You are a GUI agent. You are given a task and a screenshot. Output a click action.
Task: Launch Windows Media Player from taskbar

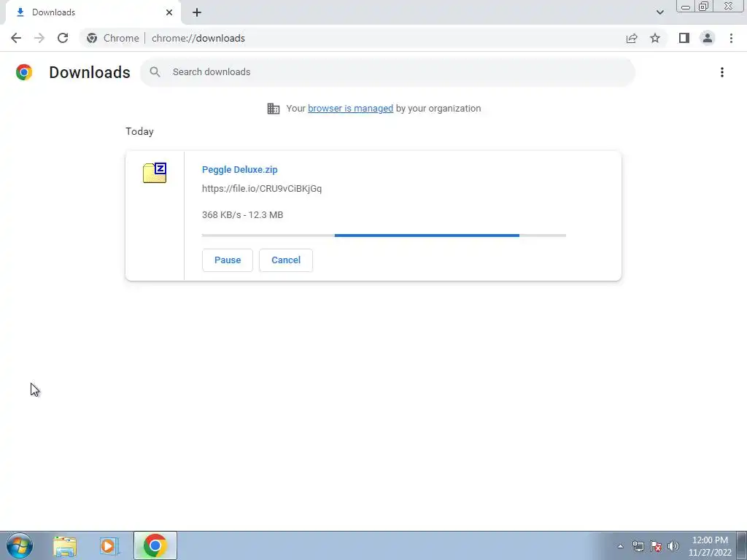pyautogui.click(x=109, y=546)
